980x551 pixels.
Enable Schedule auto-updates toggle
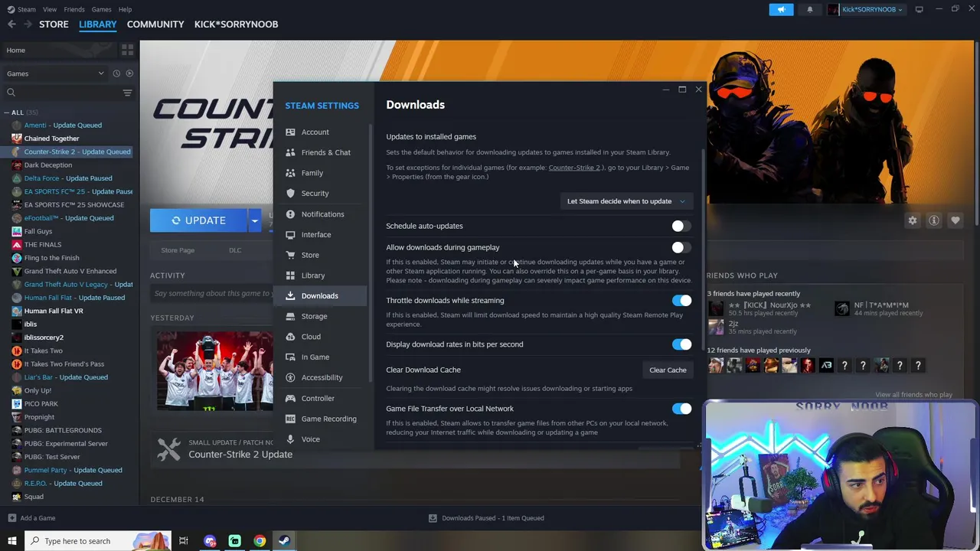tap(681, 226)
